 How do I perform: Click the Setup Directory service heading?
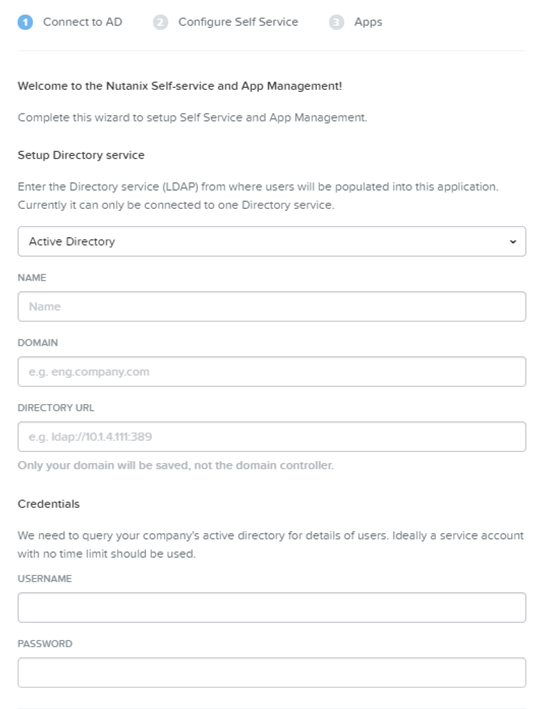(x=81, y=155)
